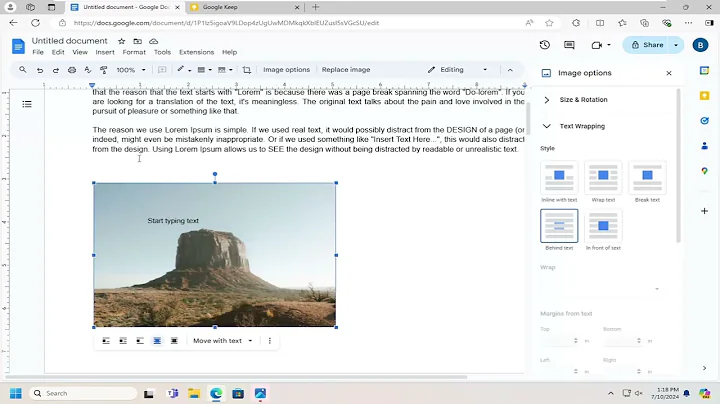Open the Editing mode dropdown

pyautogui.click(x=457, y=70)
